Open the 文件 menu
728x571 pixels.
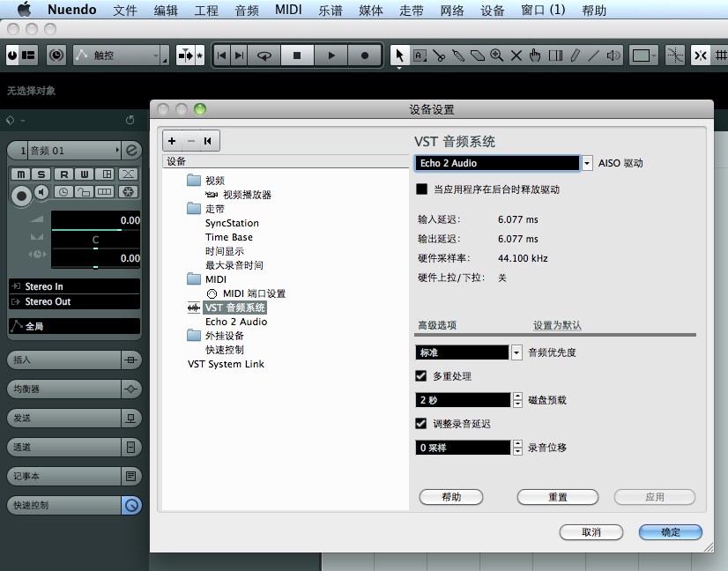click(x=125, y=10)
